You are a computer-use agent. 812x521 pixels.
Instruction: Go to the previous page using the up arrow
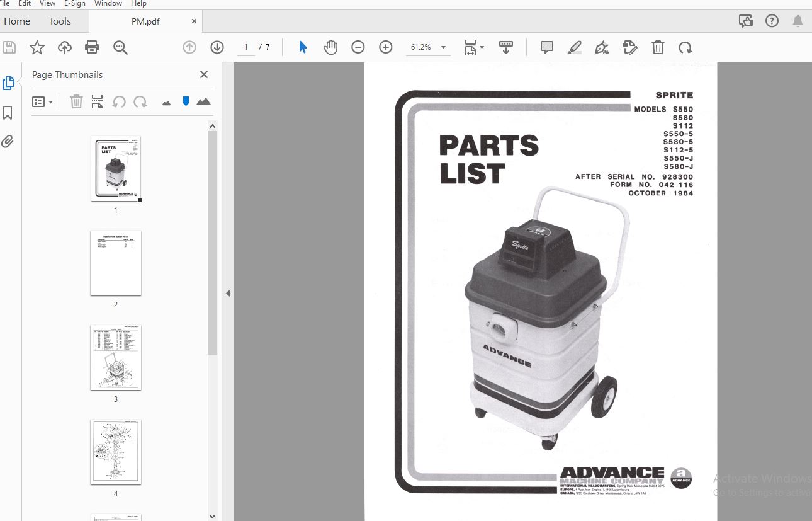pyautogui.click(x=189, y=47)
